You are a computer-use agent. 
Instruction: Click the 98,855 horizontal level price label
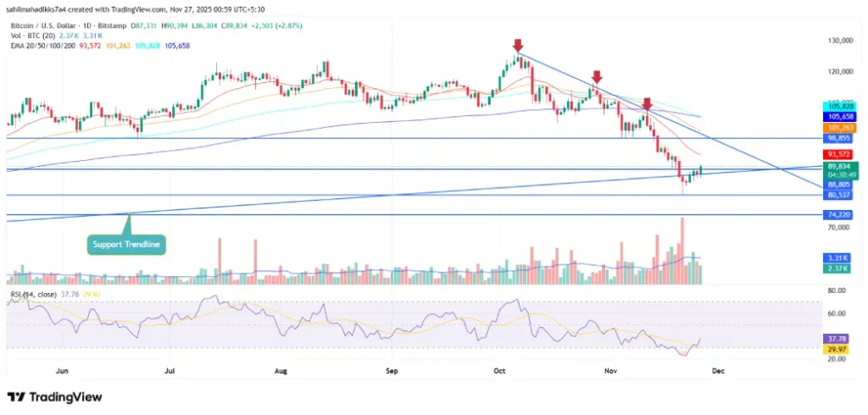(837, 137)
